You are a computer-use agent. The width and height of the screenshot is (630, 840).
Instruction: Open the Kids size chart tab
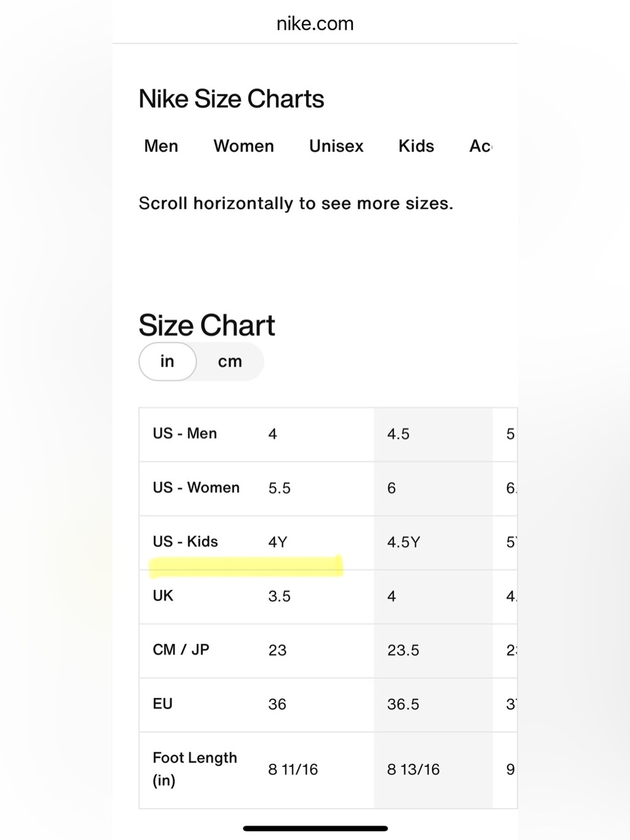click(416, 146)
